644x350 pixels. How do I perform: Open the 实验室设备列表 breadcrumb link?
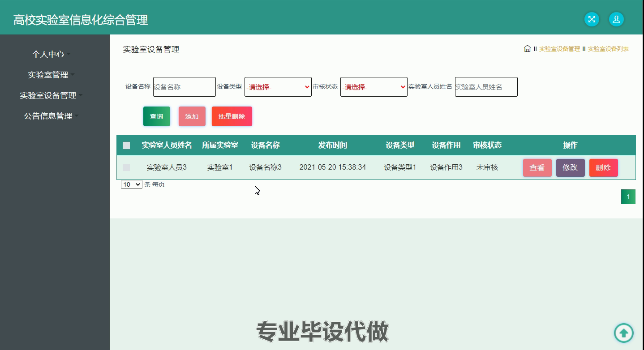pos(608,49)
